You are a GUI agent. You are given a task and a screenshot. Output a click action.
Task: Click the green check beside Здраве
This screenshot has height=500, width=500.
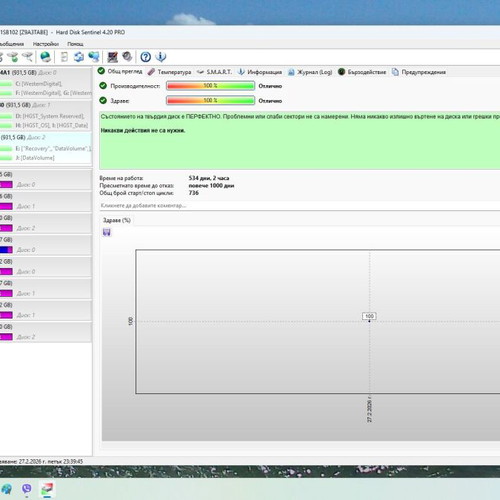103,100
